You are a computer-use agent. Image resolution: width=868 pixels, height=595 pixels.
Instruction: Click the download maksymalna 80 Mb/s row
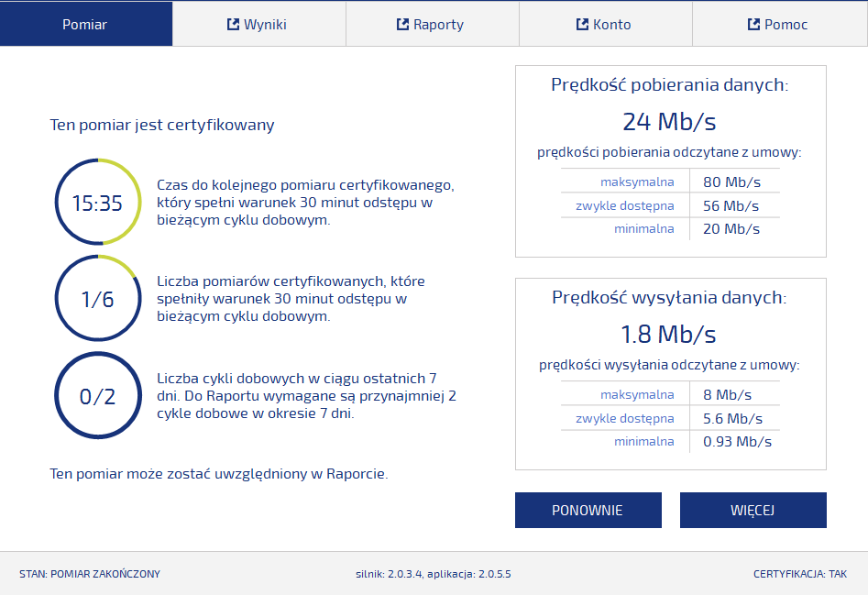[670, 182]
